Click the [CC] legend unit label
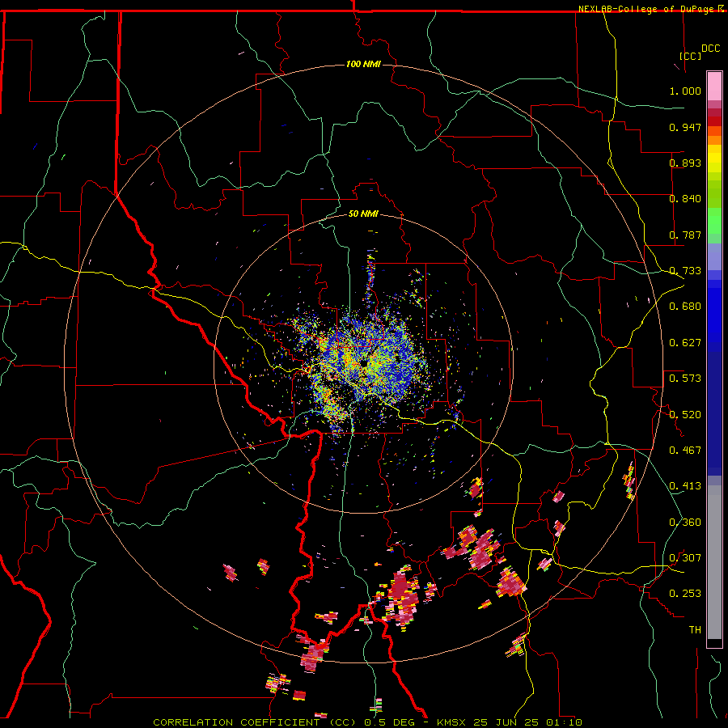728x728 pixels. click(x=691, y=56)
